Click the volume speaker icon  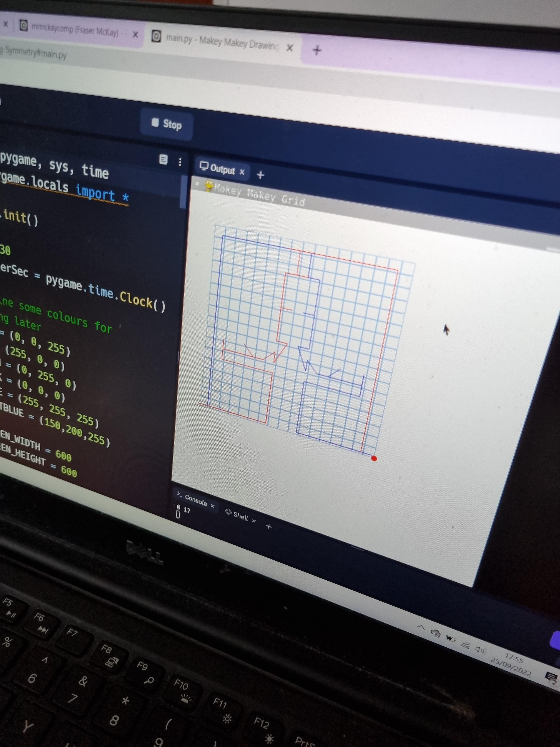[x=480, y=650]
